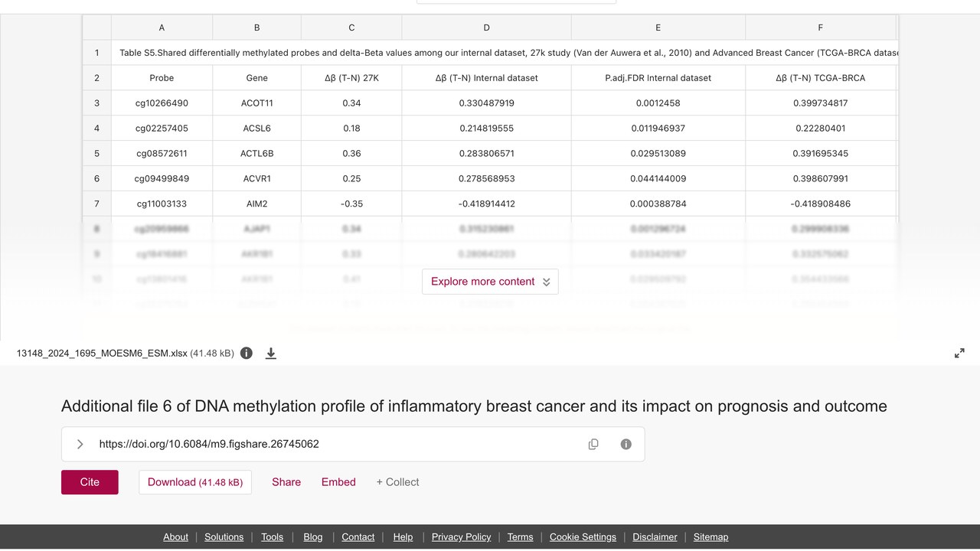
Task: Click cell with probe cg09499849
Action: 162,179
